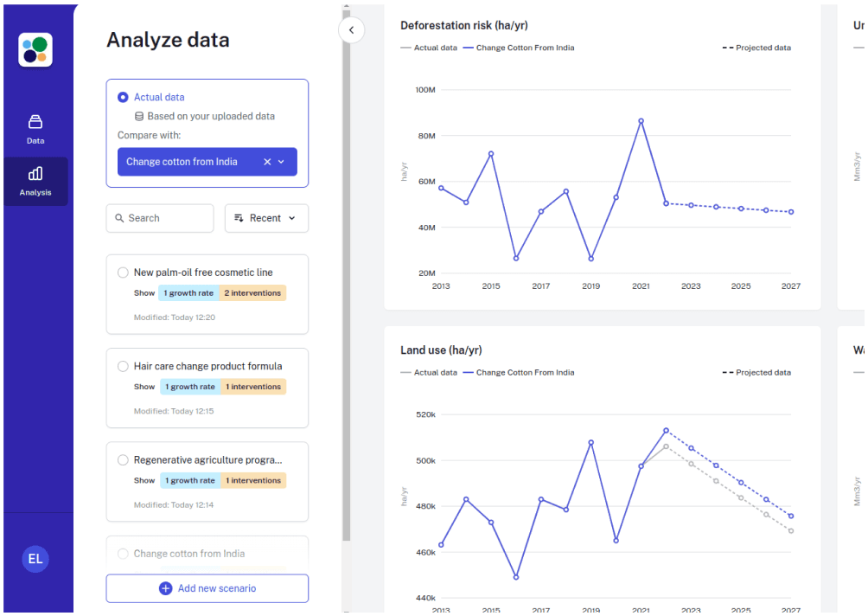Screen dimensions: 868x616
Task: Open the Data section icon
Action: tap(35, 121)
